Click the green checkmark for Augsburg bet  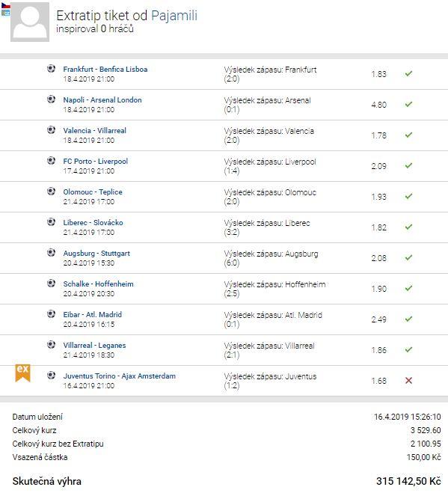click(408, 257)
